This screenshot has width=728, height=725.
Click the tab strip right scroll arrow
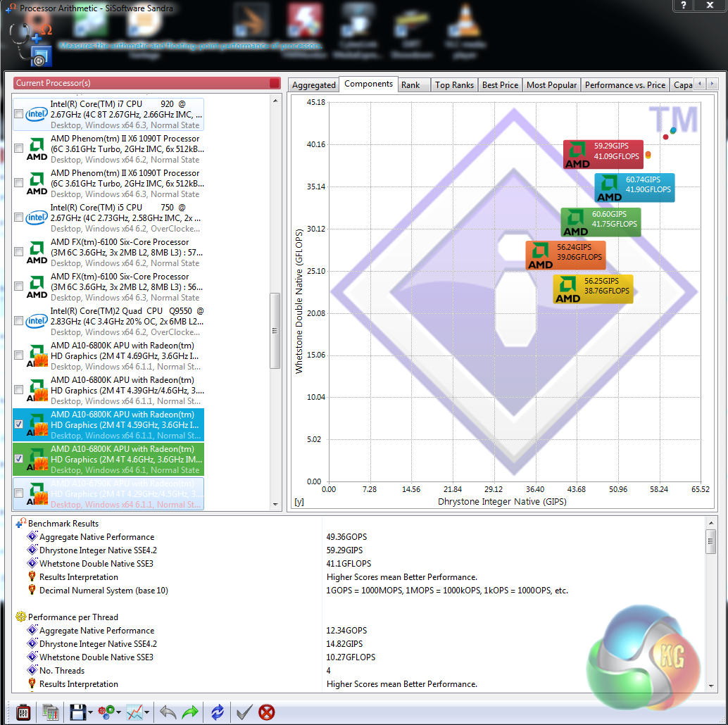[712, 84]
